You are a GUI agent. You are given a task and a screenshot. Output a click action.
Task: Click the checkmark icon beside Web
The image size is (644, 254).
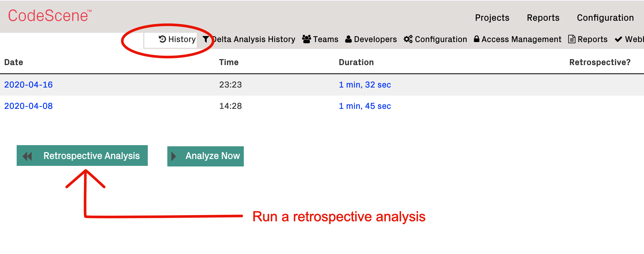(618, 39)
